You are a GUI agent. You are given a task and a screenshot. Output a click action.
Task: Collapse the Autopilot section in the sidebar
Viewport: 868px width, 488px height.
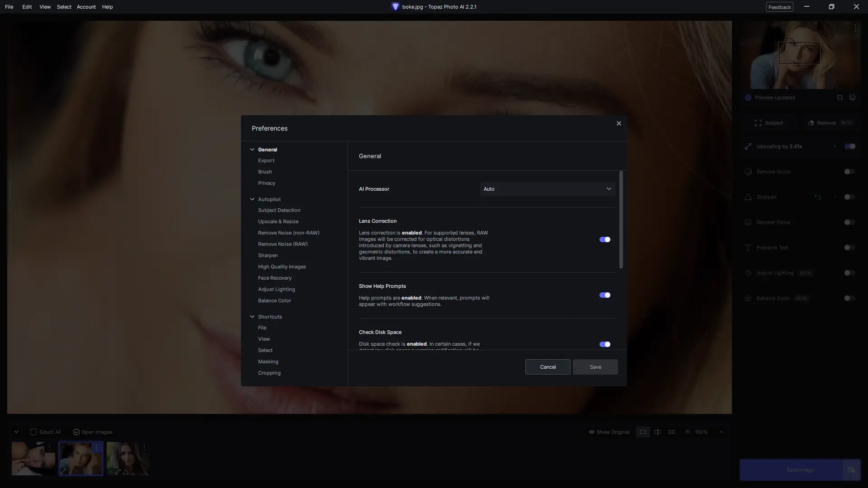click(x=252, y=199)
